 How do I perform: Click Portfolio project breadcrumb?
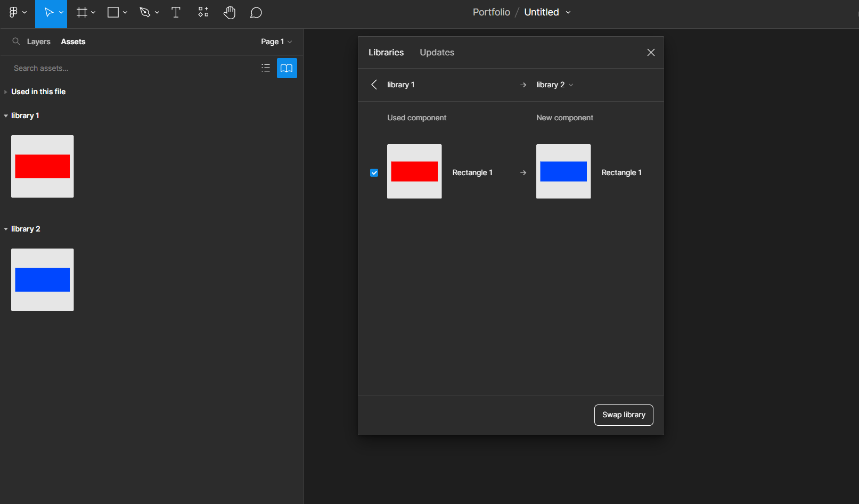point(491,12)
